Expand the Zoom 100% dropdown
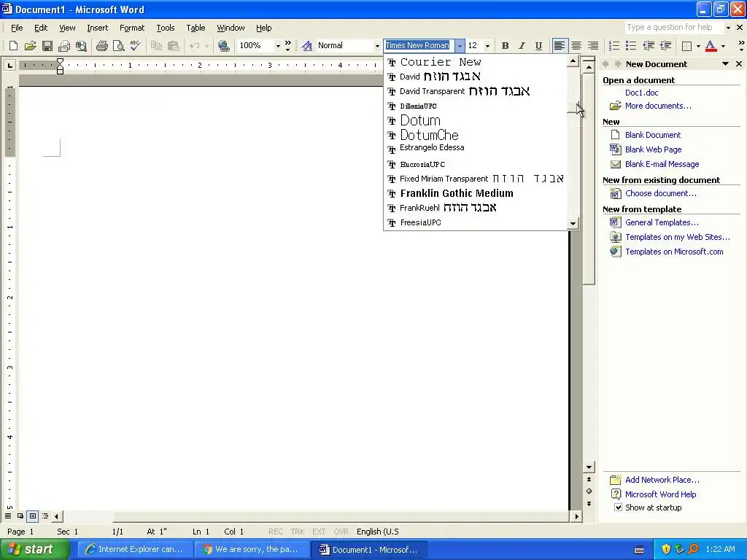The width and height of the screenshot is (747, 560). (278, 46)
